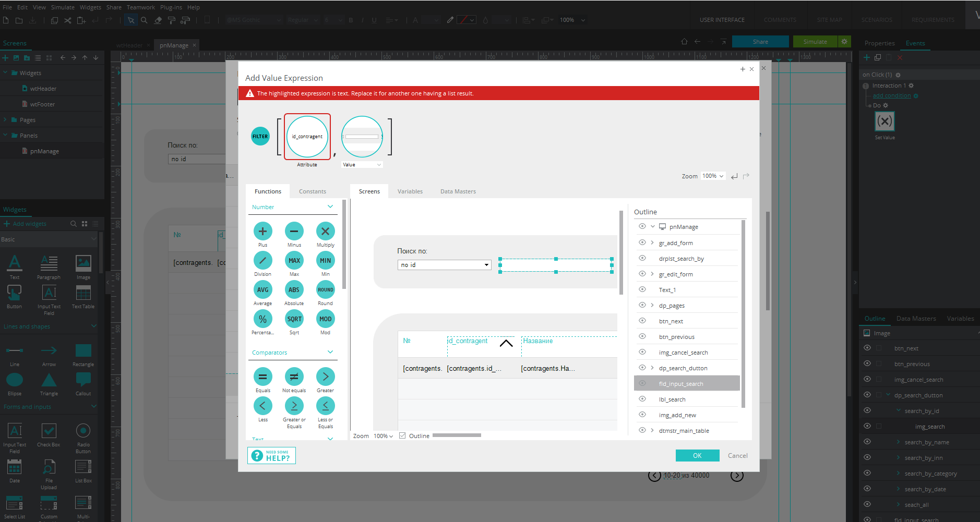Viewport: 980px width, 522px height.
Task: Click the FILTER function circle
Action: click(x=260, y=137)
